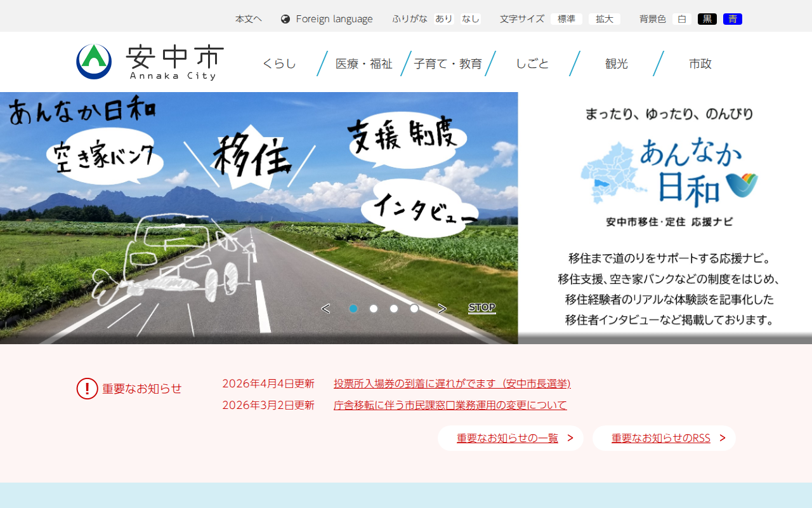Open the 観光 navigation menu
Viewport: 812px width, 508px height.
coord(616,63)
